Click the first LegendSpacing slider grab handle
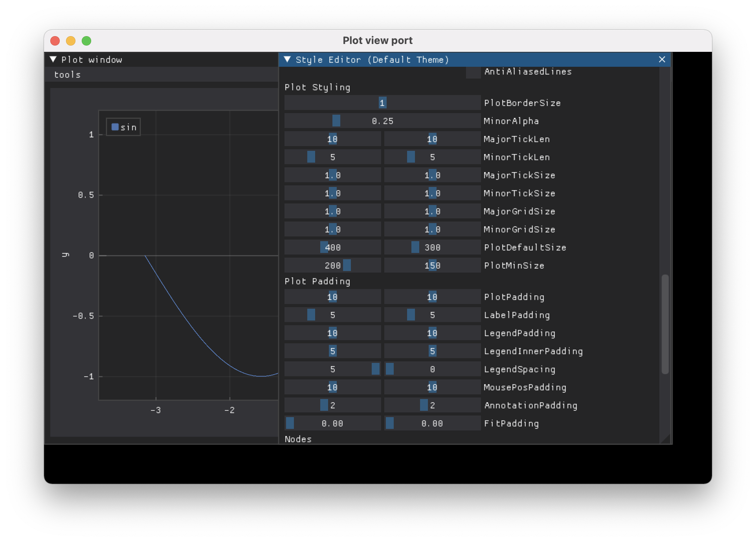Screen dimensions: 756x542 [x=376, y=369]
